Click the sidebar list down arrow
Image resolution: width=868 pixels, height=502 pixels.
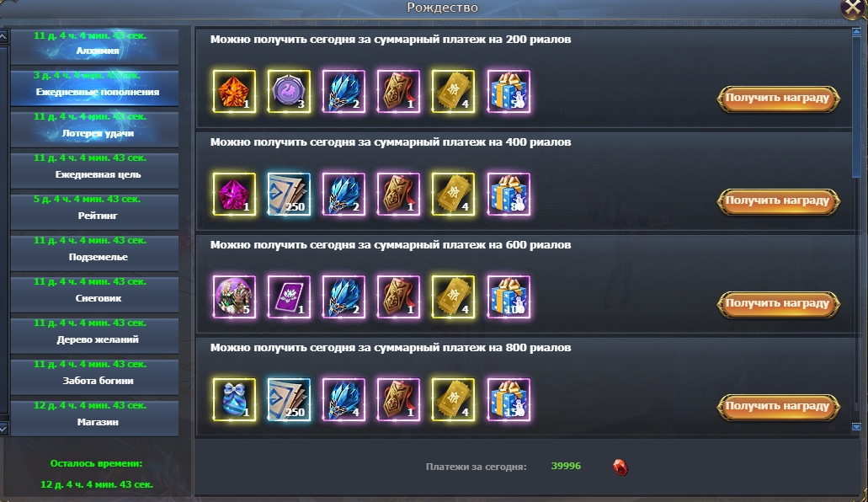[x=3, y=429]
